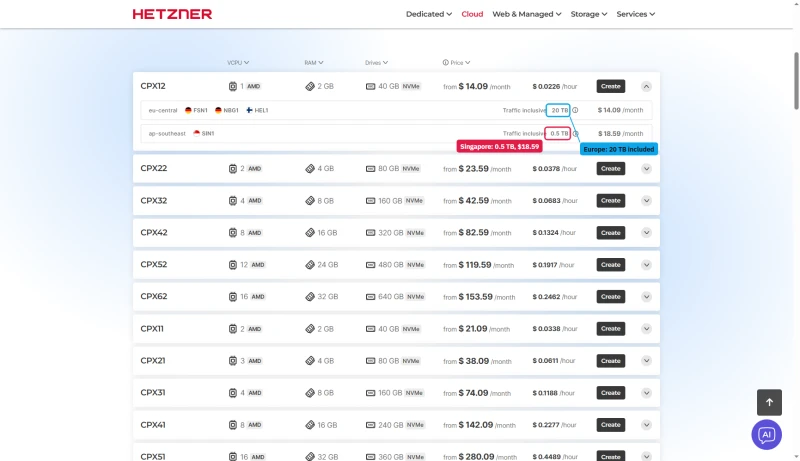Click the CPU icon in CPX22 row
800x461 pixels.
tap(233, 169)
